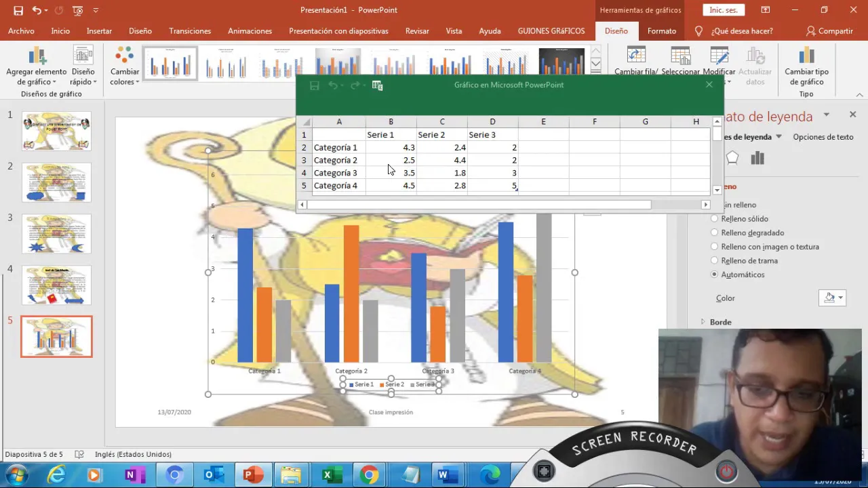Screen dimensions: 868x488
Task: Click spreadsheet vertical scrollbar down arrow
Action: [x=717, y=190]
